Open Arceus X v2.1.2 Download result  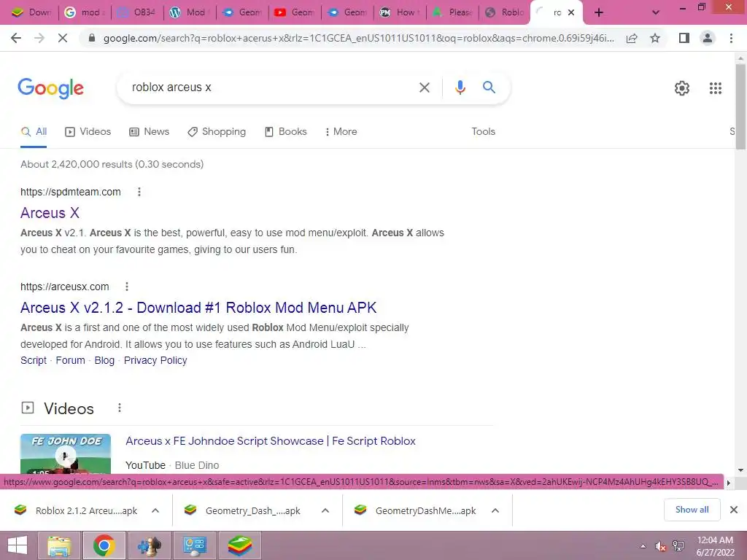(x=198, y=308)
